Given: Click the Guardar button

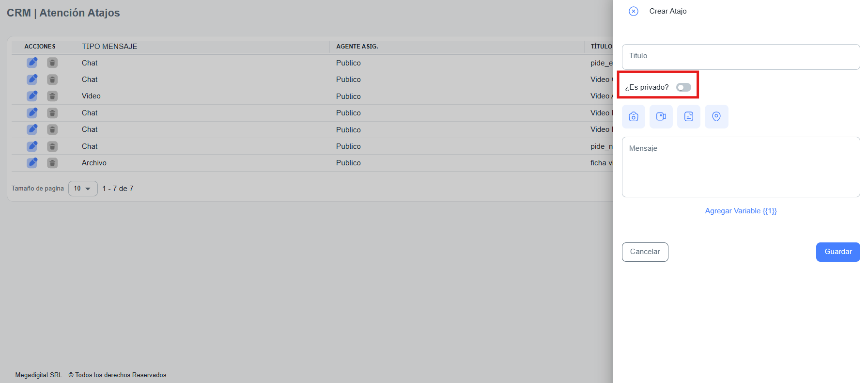Looking at the screenshot, I should pos(838,252).
